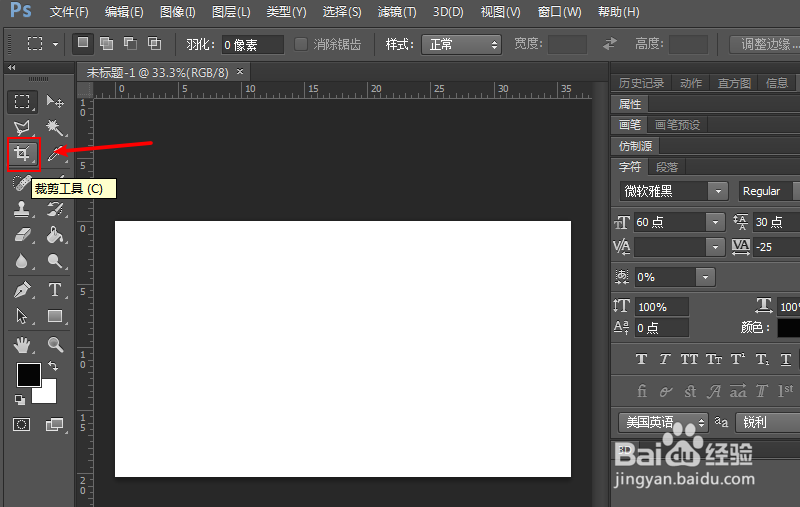Screen dimensions: 800x507
Task: Select the Eraser tool
Action: pos(22,235)
